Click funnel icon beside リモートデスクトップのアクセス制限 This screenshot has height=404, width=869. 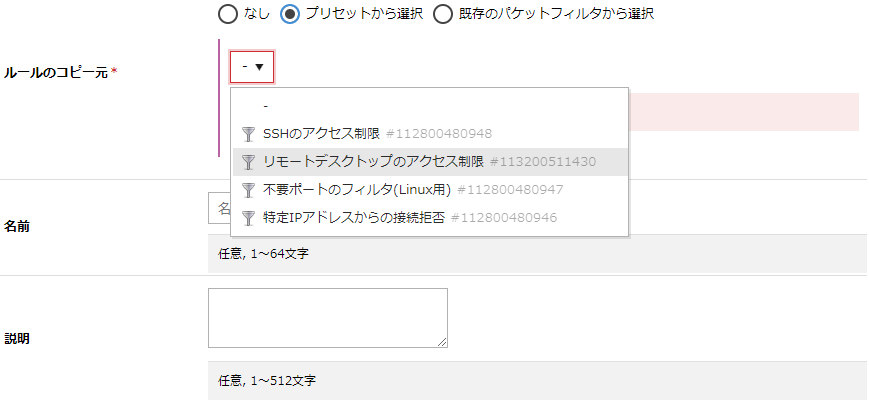click(x=249, y=162)
